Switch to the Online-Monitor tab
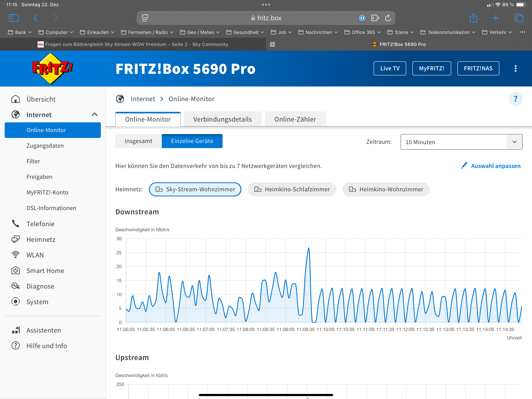532x399 pixels. tap(148, 119)
